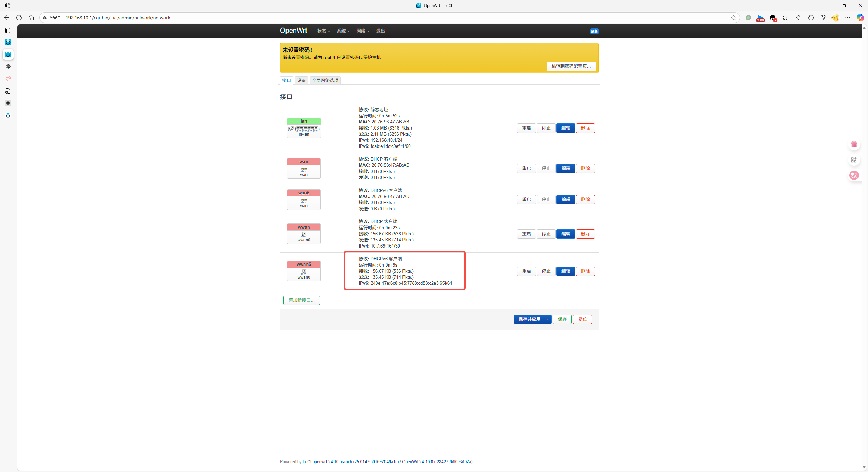Click the OpenWrt brand link
The height and width of the screenshot is (472, 868).
(x=294, y=31)
